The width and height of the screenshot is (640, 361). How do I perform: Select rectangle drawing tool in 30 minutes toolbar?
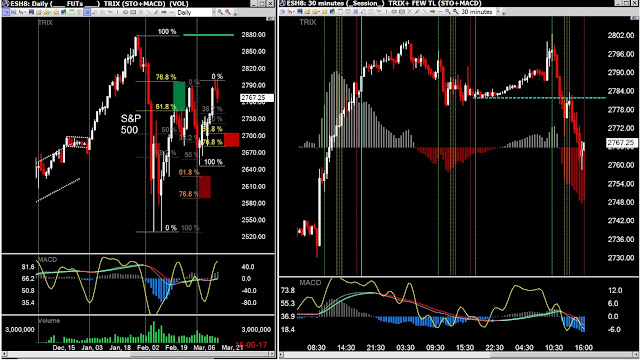402,11
